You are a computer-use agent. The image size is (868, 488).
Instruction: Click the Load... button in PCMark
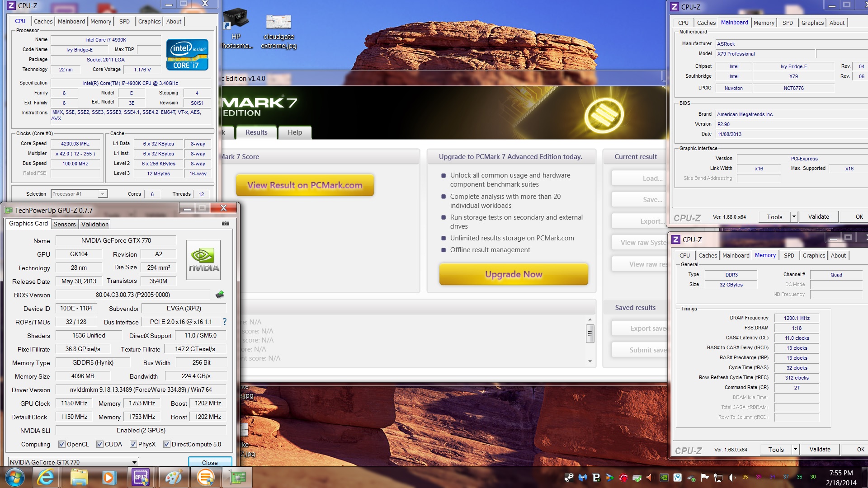pos(639,178)
